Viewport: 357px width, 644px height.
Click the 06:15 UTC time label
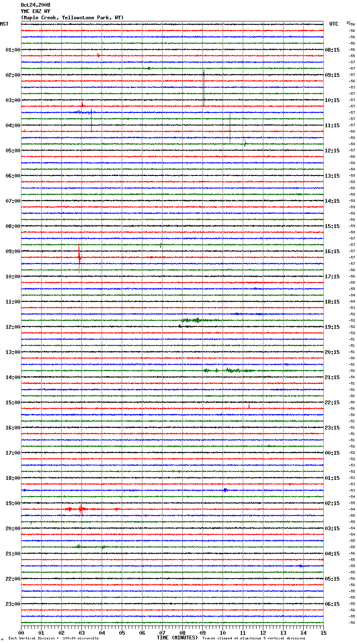coord(332,604)
